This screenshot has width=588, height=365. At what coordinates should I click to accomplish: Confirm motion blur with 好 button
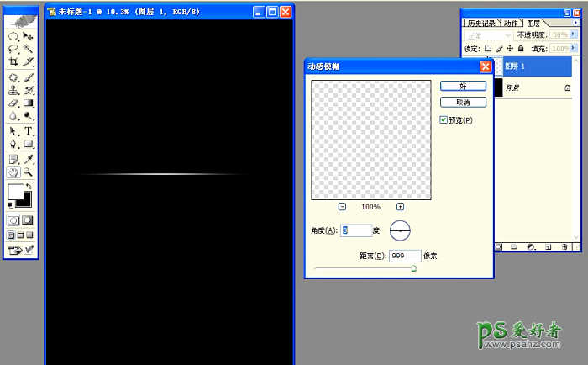pos(463,87)
